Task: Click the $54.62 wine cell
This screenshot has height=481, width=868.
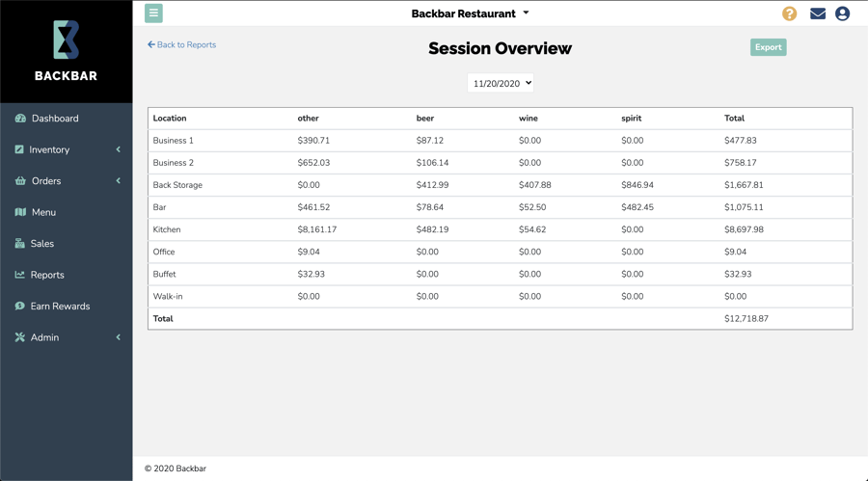Action: 532,229
